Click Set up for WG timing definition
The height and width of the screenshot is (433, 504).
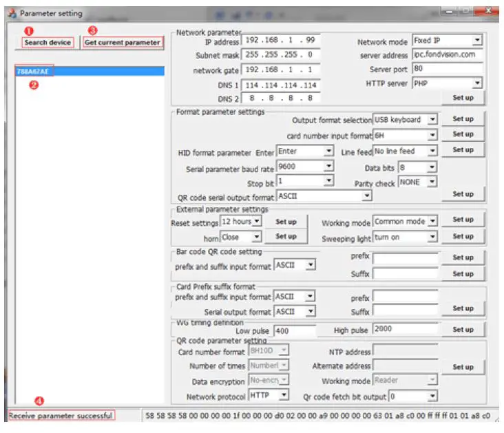463,330
